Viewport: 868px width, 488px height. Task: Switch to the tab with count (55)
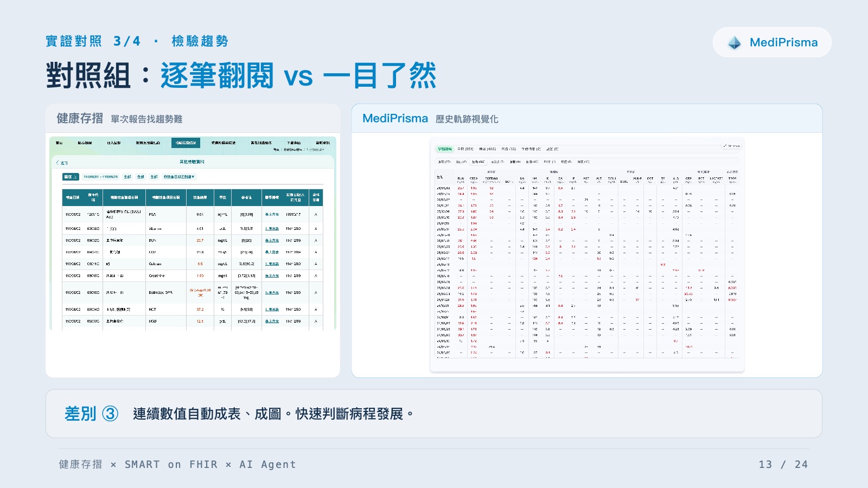509,149
